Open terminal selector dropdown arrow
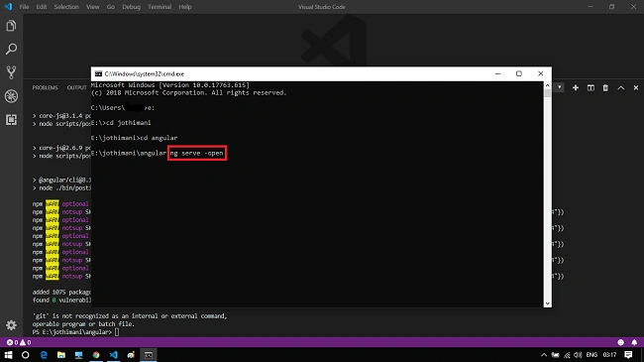The height and width of the screenshot is (362, 644). (560, 87)
